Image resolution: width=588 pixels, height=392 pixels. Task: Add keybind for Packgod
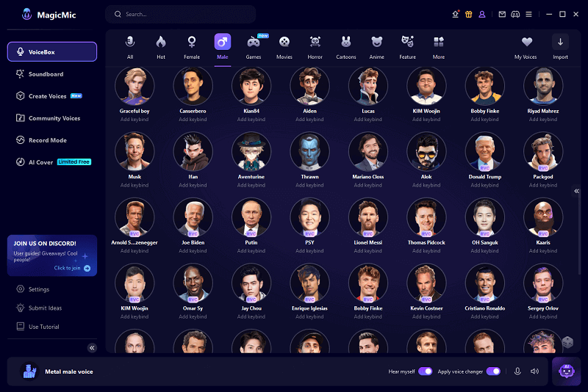[543, 185]
